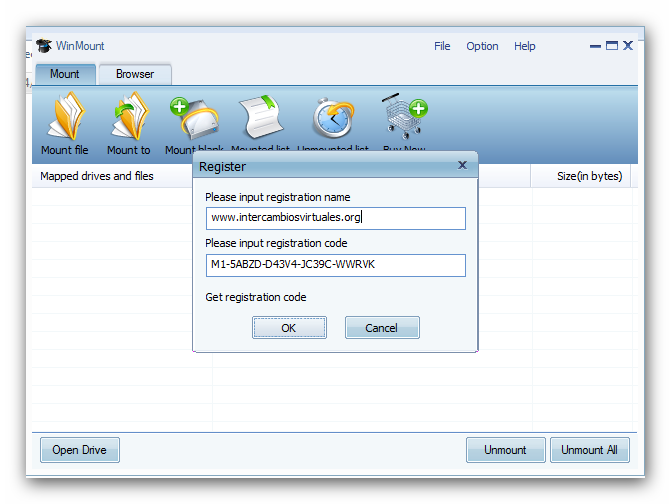Viewport: 671px width, 504px height.
Task: Open the Option menu
Action: 482,46
